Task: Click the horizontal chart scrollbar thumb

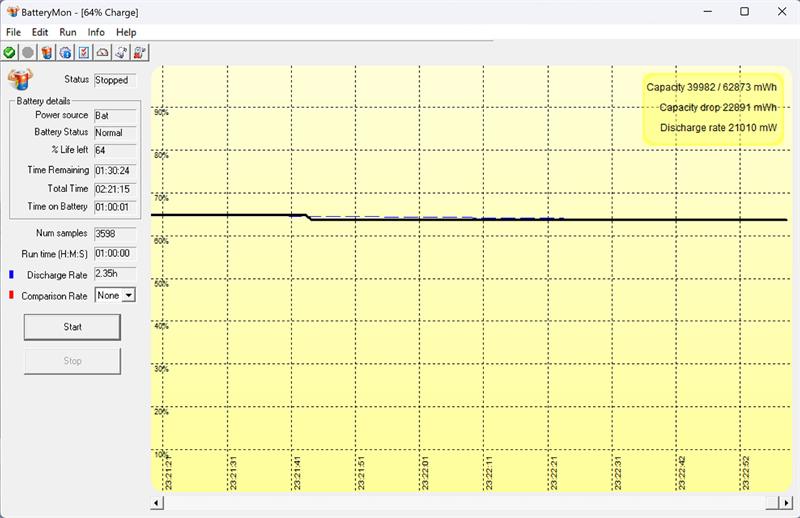Action: tap(772, 503)
